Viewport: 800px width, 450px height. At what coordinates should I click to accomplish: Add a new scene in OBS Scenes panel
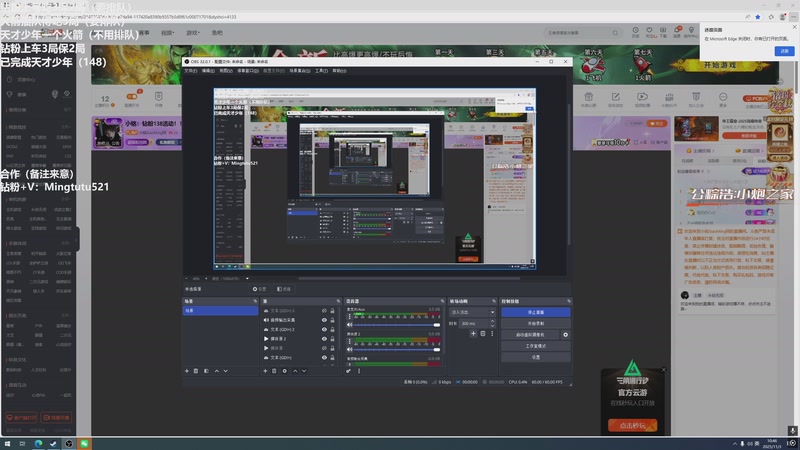click(187, 371)
